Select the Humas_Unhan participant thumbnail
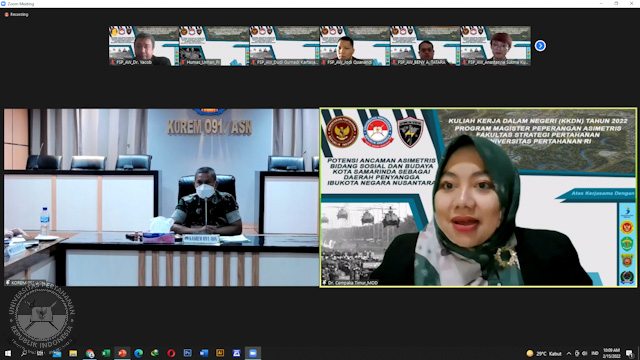 tap(214, 46)
